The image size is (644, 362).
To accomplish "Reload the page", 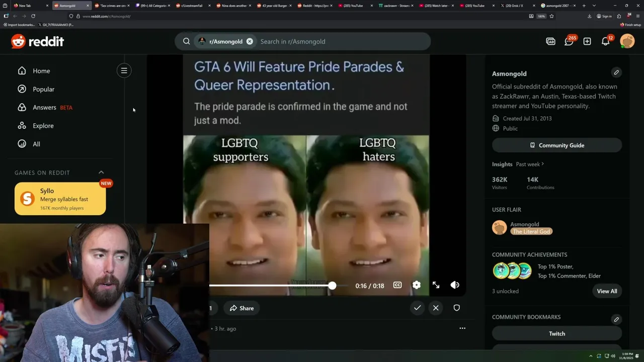I will point(33,16).
